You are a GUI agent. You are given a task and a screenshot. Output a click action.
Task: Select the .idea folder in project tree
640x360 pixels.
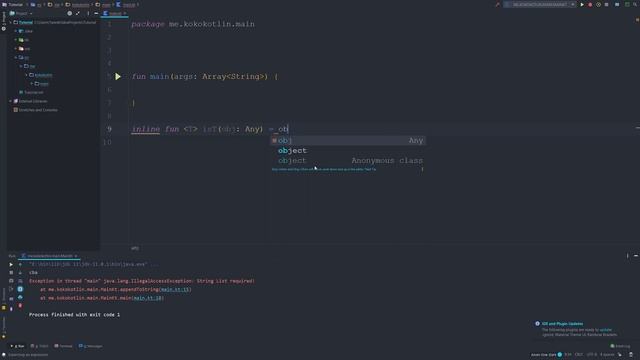pyautogui.click(x=26, y=31)
